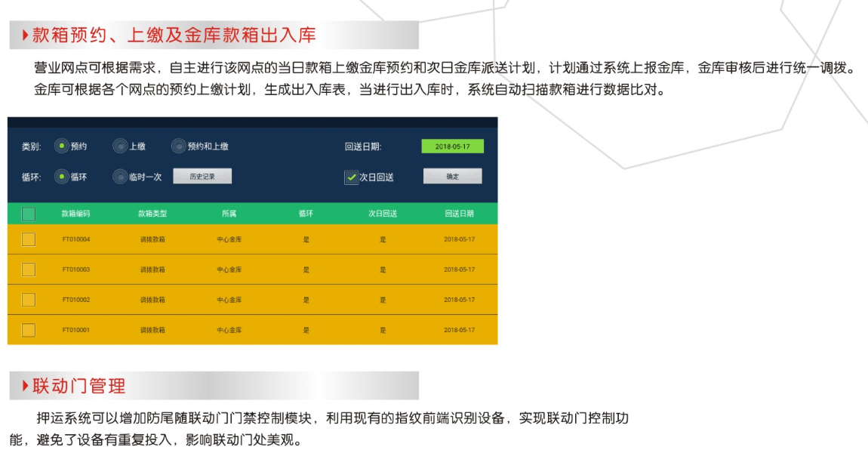Select the 上缴 category radio button
Viewport: 868px width, 456px height.
(120, 146)
